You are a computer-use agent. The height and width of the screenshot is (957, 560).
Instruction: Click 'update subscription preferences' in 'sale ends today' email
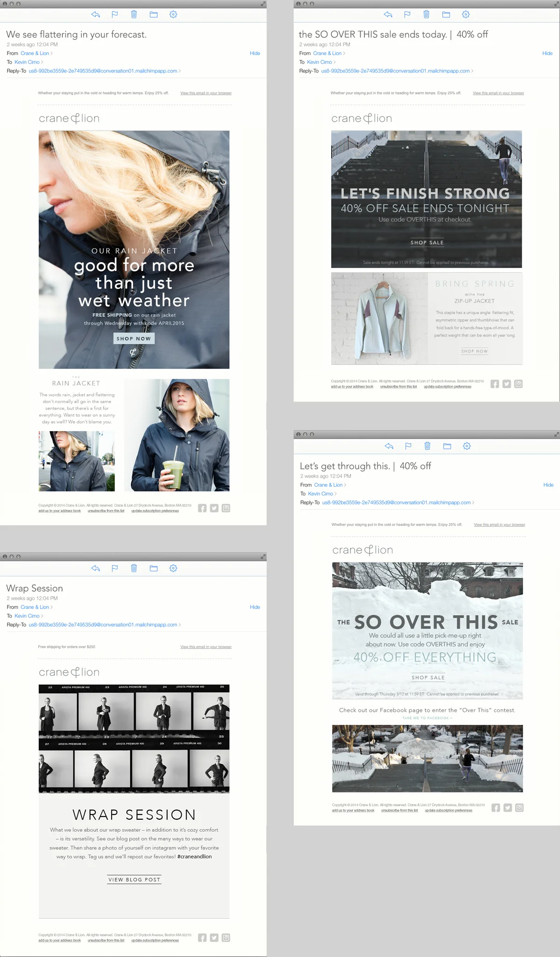click(x=448, y=387)
